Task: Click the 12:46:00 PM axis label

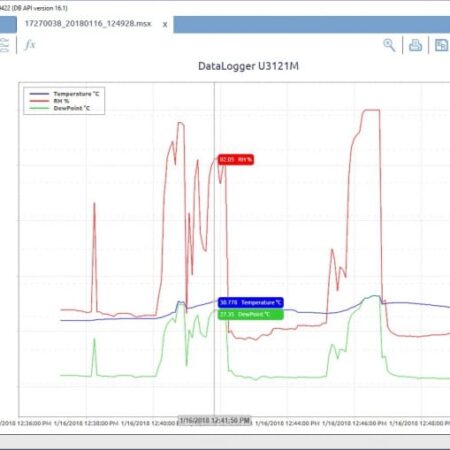Action: 354,424
